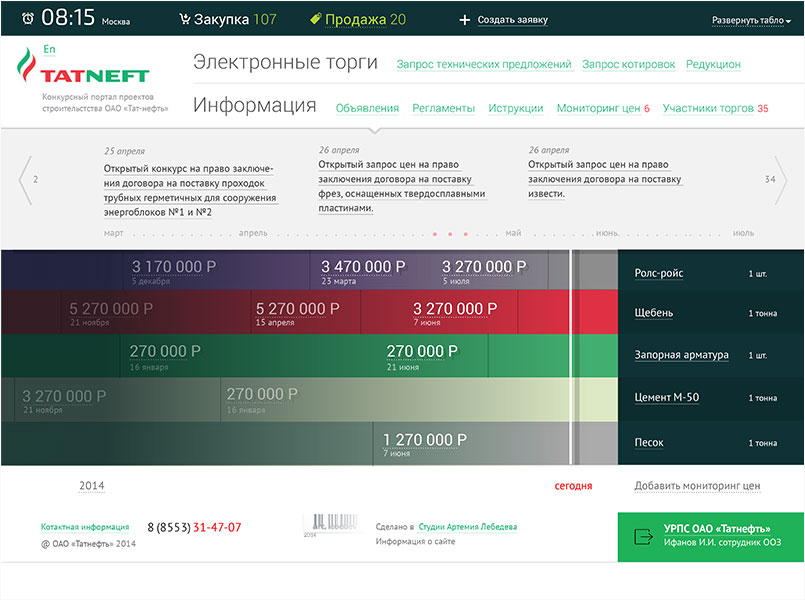Open the Регламенты section
The height and width of the screenshot is (600, 805).
(443, 108)
